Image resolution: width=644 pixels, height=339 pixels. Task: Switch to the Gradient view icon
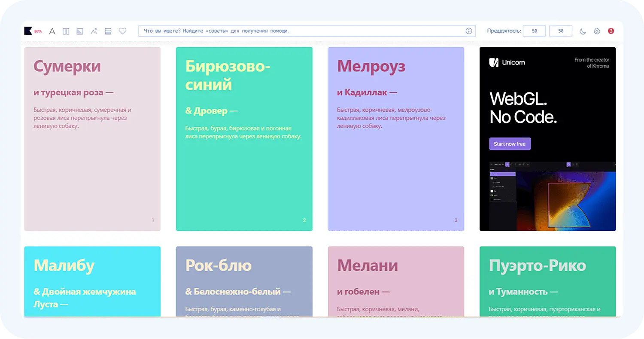tap(80, 31)
